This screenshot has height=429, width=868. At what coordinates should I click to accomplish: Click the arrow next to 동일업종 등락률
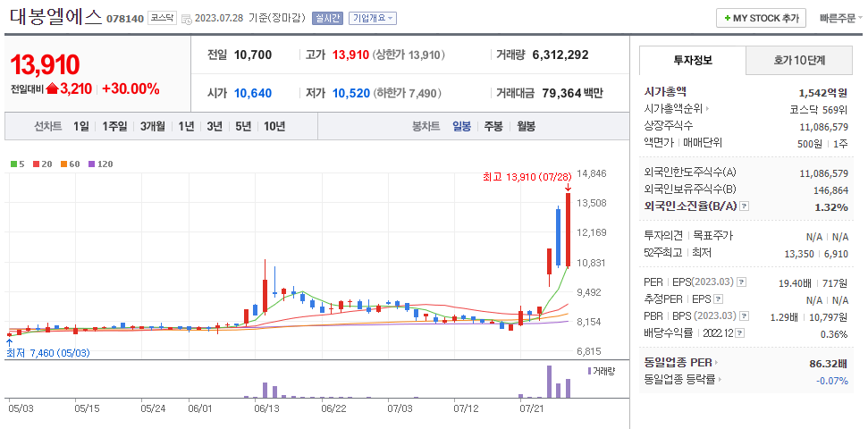tap(721, 380)
